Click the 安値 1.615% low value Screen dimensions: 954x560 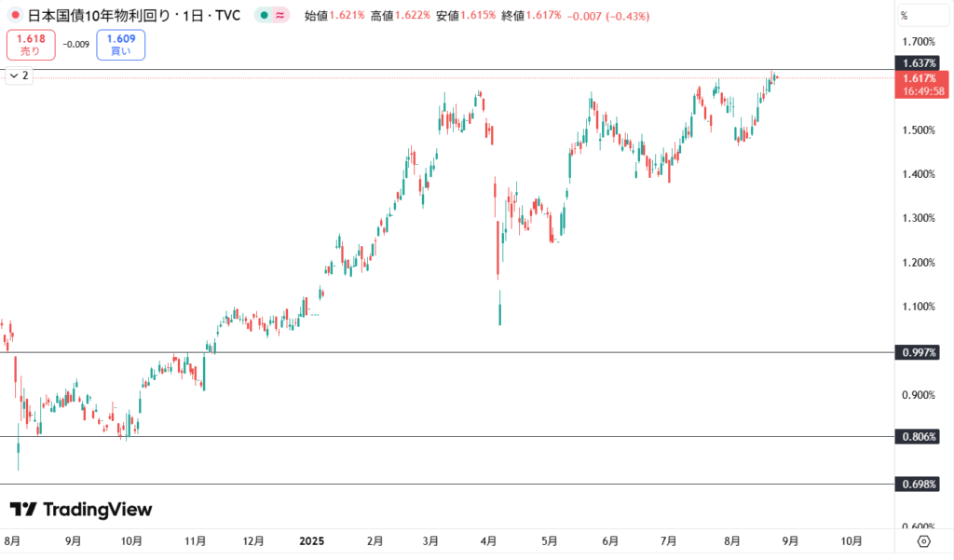point(466,16)
